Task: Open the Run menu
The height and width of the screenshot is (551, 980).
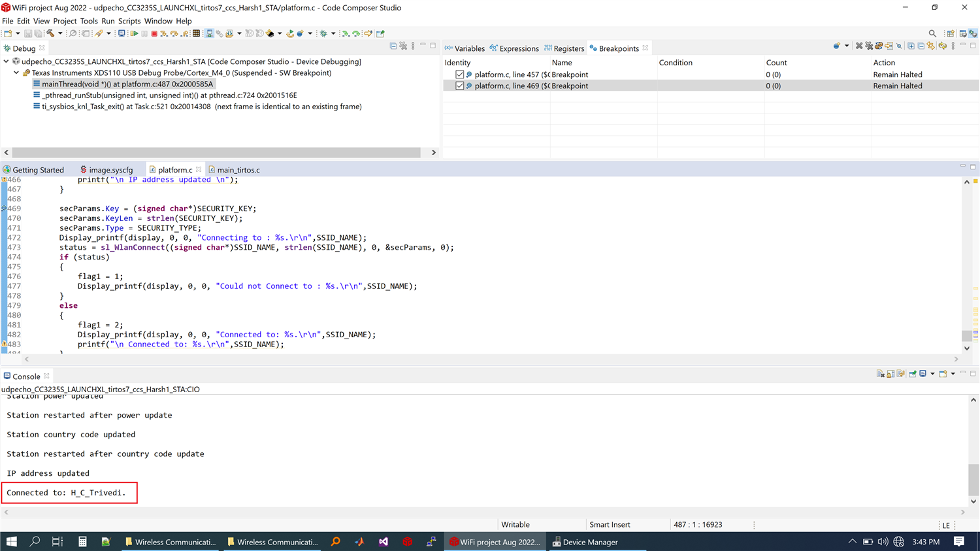Action: coord(108,21)
